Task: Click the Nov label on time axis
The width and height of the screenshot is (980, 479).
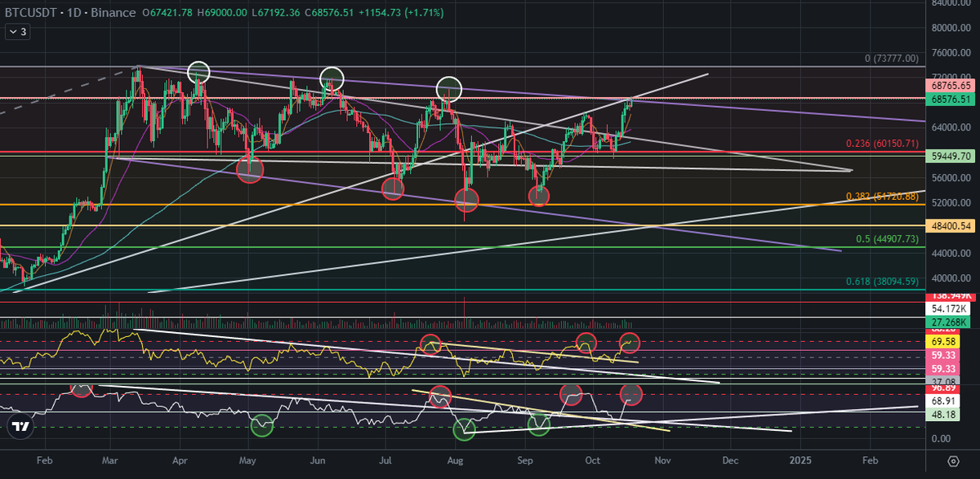Action: pos(662,461)
